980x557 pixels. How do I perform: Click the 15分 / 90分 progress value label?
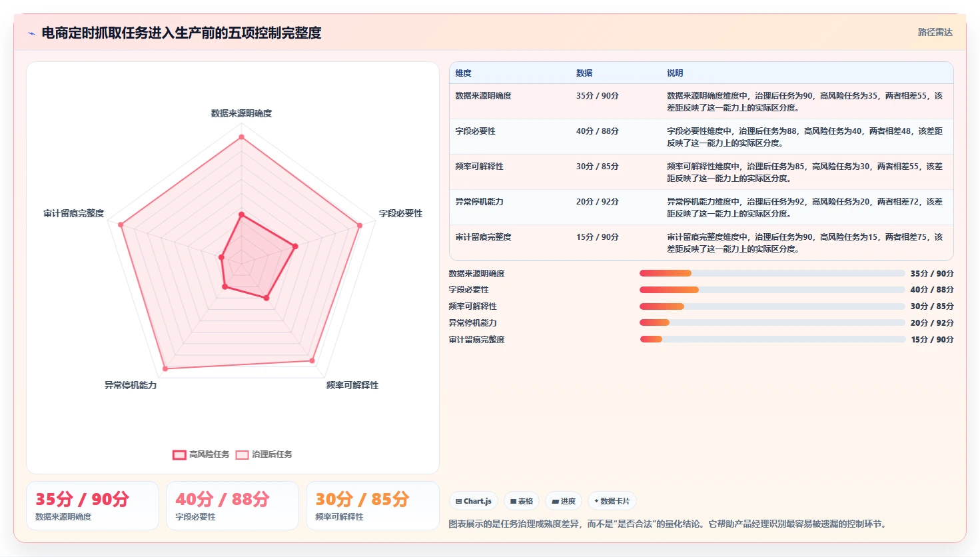(x=932, y=339)
